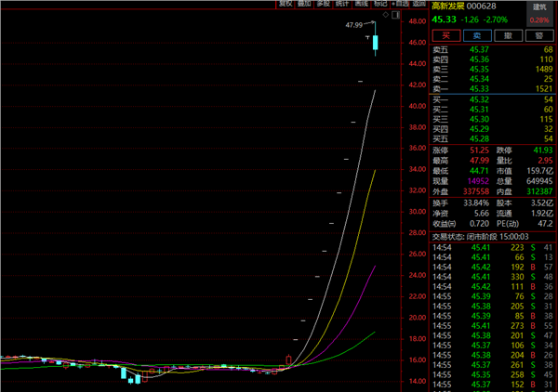Image resolution: width=558 pixels, height=392 pixels.
Task: Click the 股本 value 3.52亿
Action: [542, 203]
